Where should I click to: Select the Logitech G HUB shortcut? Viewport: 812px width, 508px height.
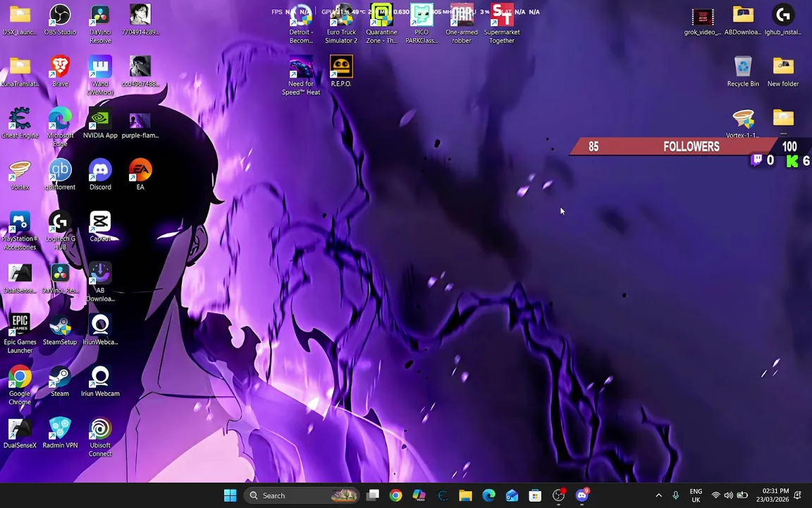tap(60, 231)
